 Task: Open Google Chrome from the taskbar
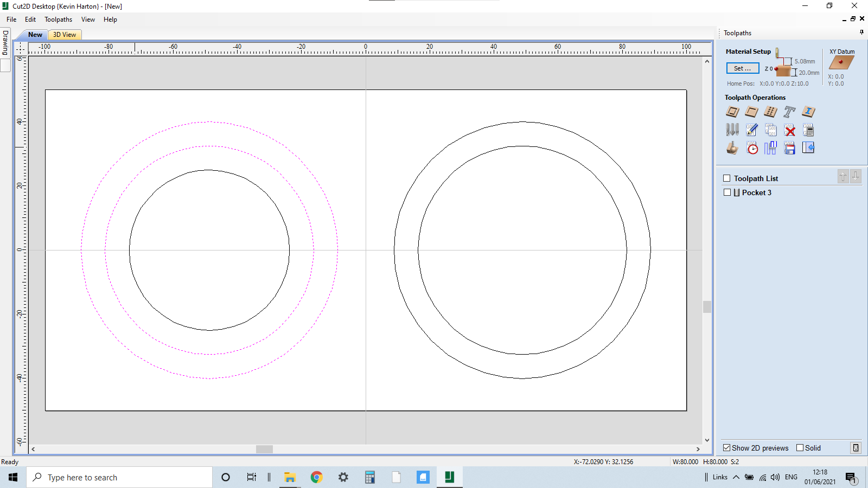click(316, 477)
